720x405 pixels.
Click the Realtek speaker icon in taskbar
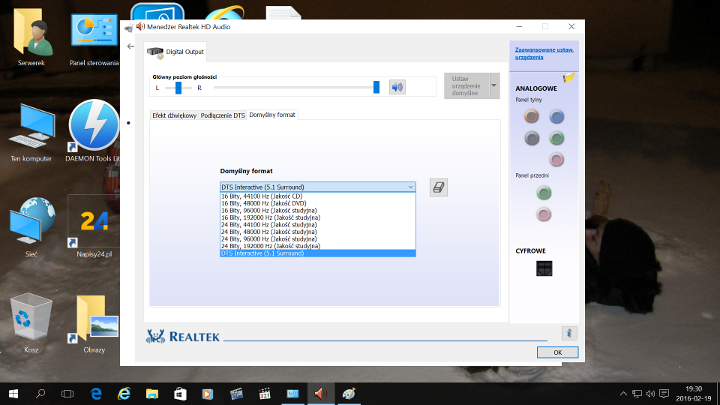321,394
